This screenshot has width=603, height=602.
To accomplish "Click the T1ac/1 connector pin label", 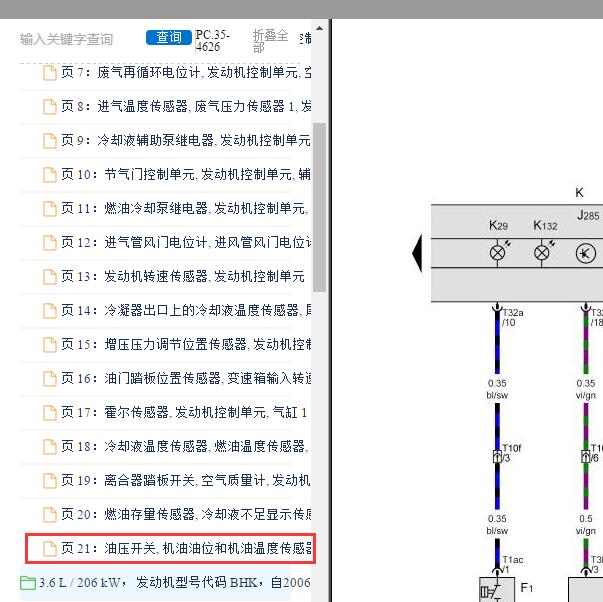I will click(513, 564).
